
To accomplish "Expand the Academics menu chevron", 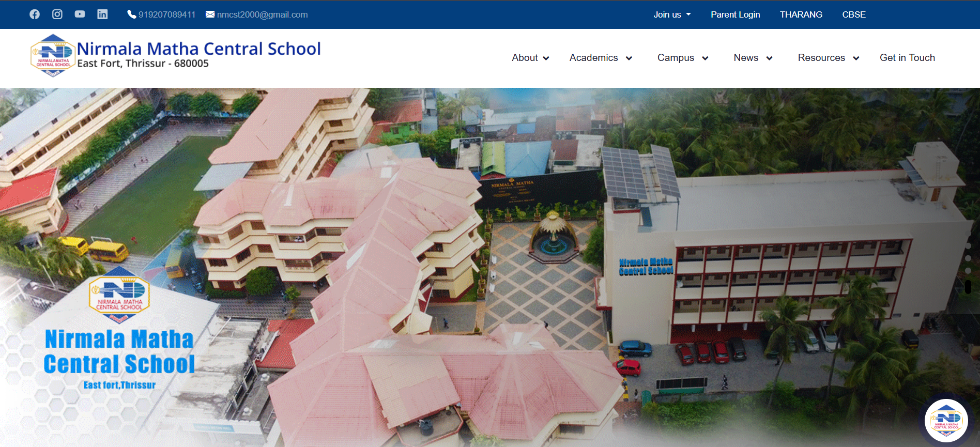I will tap(629, 58).
